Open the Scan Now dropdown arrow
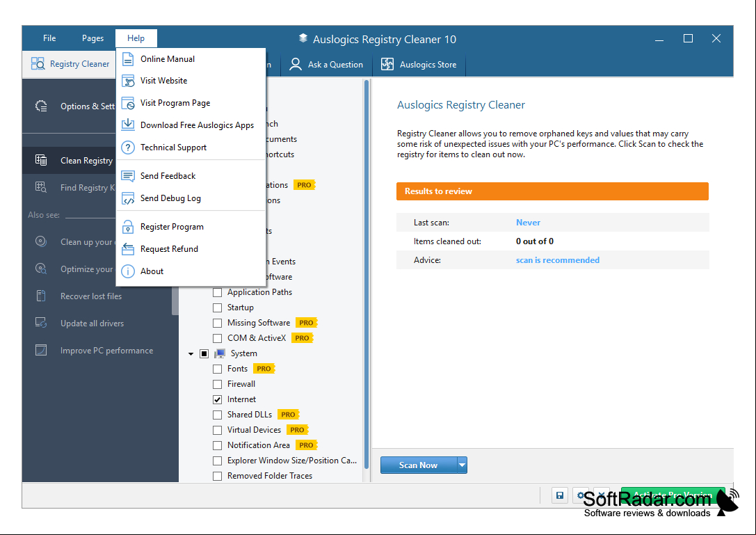This screenshot has width=756, height=535. point(462,465)
